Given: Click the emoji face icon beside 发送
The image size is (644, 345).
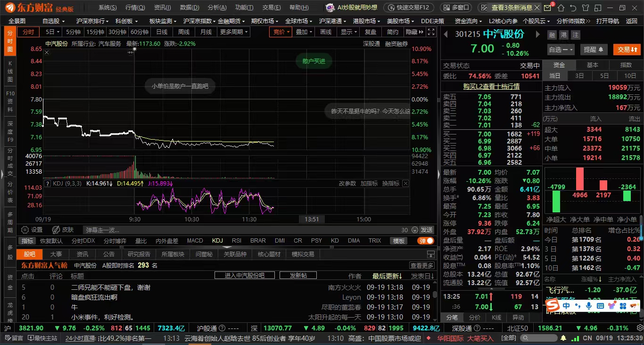Looking at the screenshot, I should 414,230.
